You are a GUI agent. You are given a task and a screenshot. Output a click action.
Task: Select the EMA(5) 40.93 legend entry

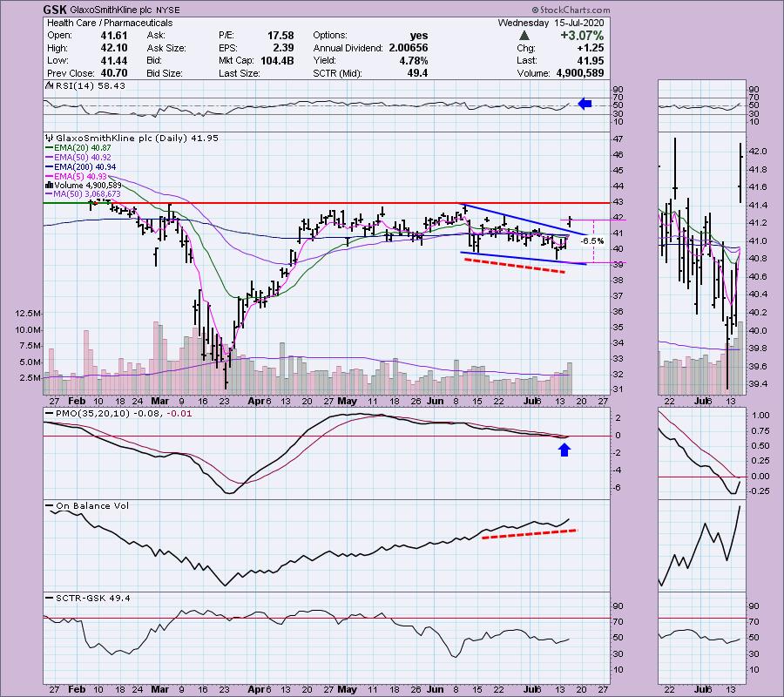(x=77, y=177)
